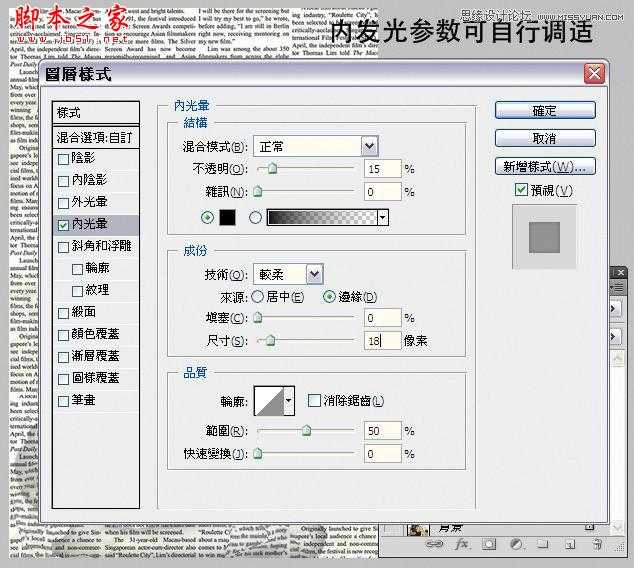
Task: Click the 填塞 choke slider handle
Action: click(258, 318)
